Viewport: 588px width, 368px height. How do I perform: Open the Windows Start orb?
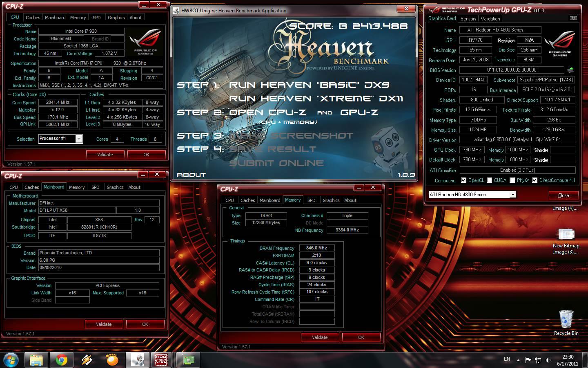click(x=11, y=359)
